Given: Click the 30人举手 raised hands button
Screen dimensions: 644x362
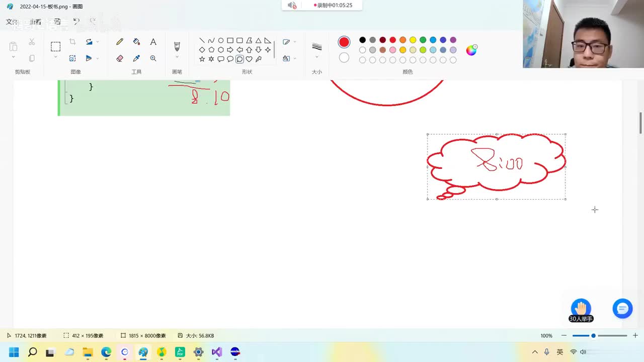Looking at the screenshot, I should coord(581,311).
